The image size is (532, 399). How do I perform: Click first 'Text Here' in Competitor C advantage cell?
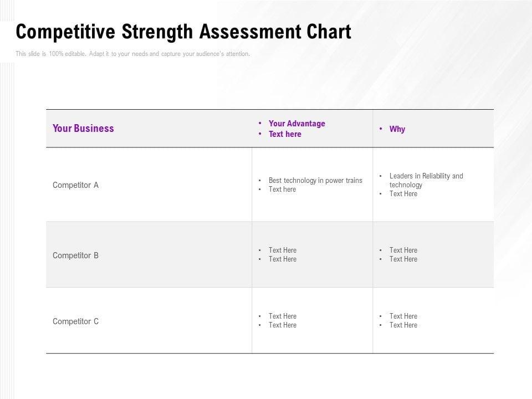282,316
